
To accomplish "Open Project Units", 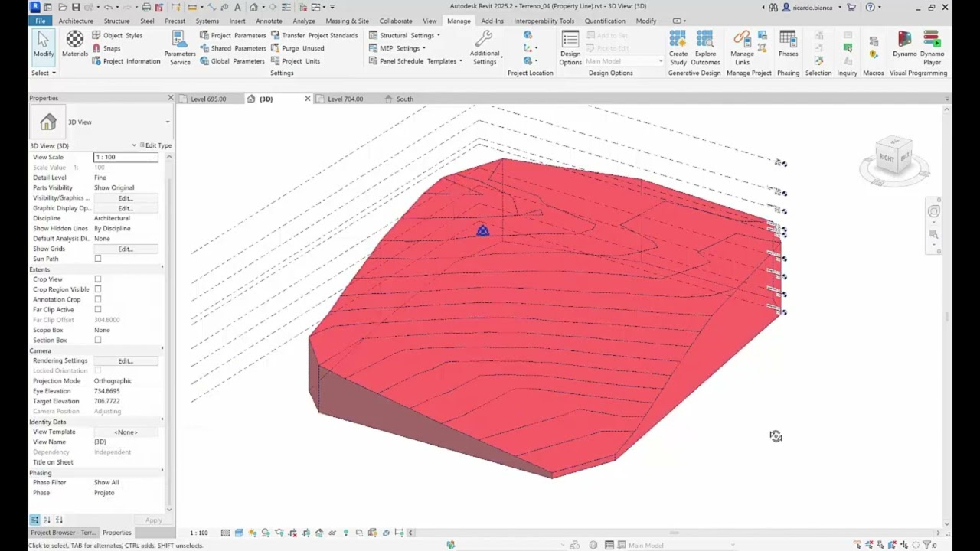I will click(296, 61).
